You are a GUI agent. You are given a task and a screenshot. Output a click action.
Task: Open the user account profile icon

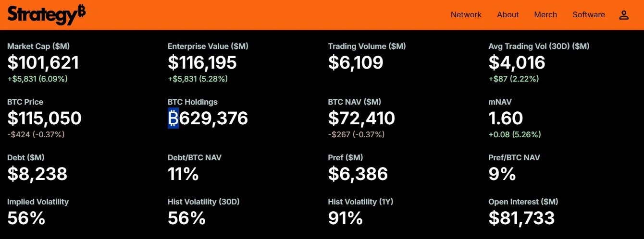click(624, 15)
